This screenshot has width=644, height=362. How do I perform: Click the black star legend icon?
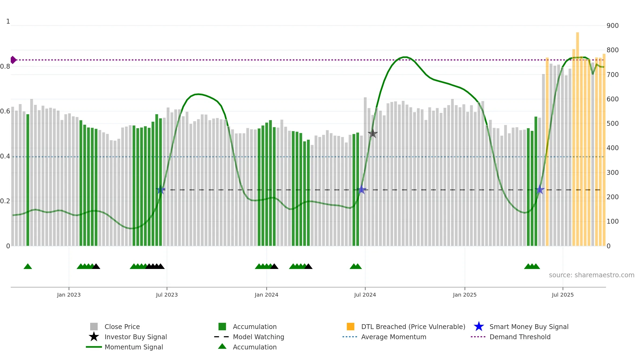click(x=94, y=337)
